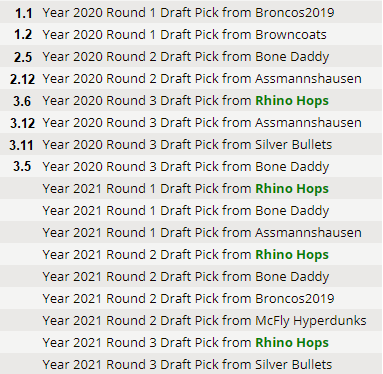The image size is (383, 374).
Task: Click pick number 3.12 label
Action: 22,123
